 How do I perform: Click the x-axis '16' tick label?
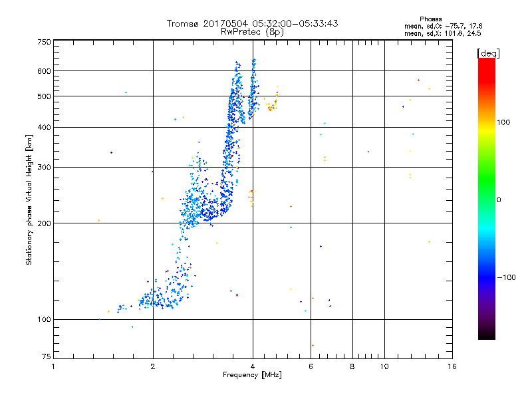[x=452, y=366]
